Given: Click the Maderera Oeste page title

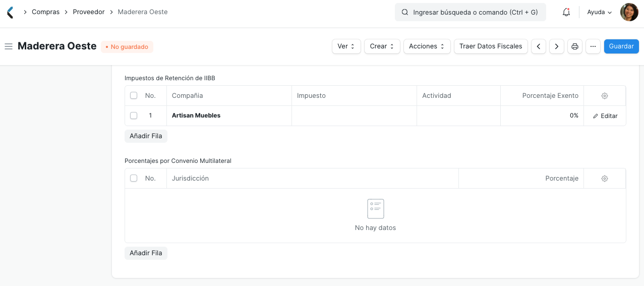Looking at the screenshot, I should 57,46.
